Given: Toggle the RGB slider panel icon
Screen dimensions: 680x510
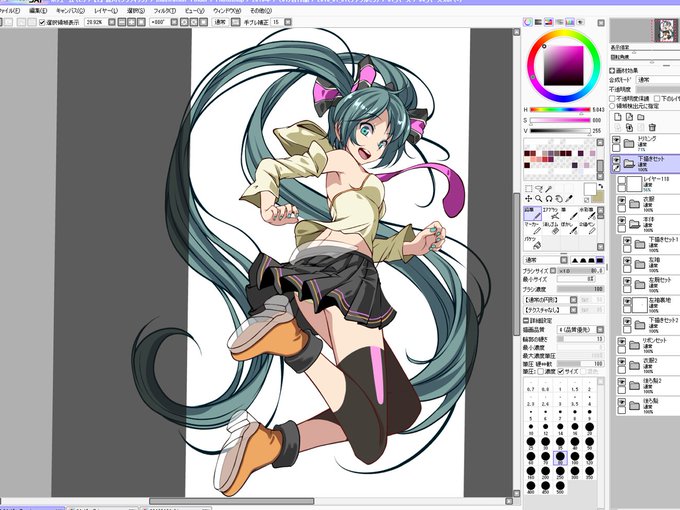Looking at the screenshot, I should [x=538, y=22].
